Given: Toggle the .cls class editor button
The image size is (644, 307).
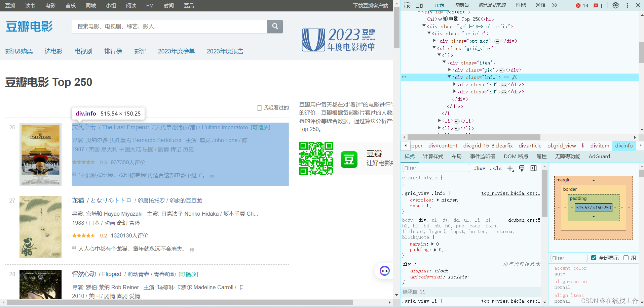Looking at the screenshot, I should click(x=496, y=168).
